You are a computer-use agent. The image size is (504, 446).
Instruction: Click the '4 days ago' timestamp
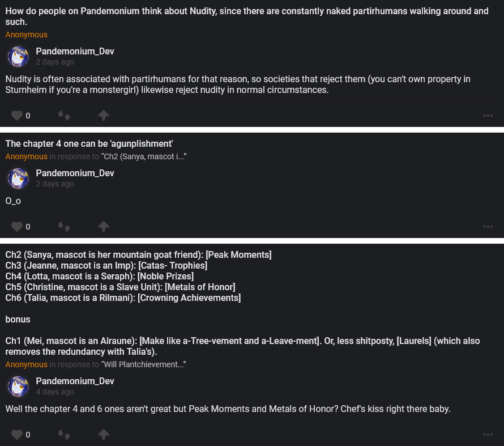(55, 392)
